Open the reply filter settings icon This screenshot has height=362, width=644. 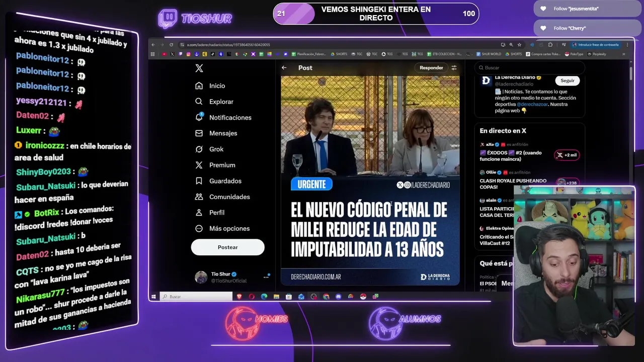pyautogui.click(x=454, y=67)
